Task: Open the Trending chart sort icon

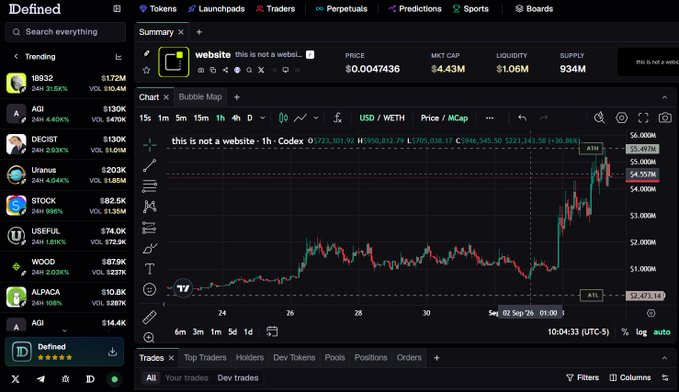Action: (118, 57)
